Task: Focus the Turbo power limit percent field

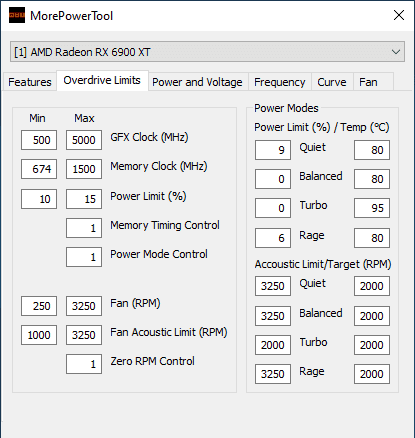Action: point(273,208)
